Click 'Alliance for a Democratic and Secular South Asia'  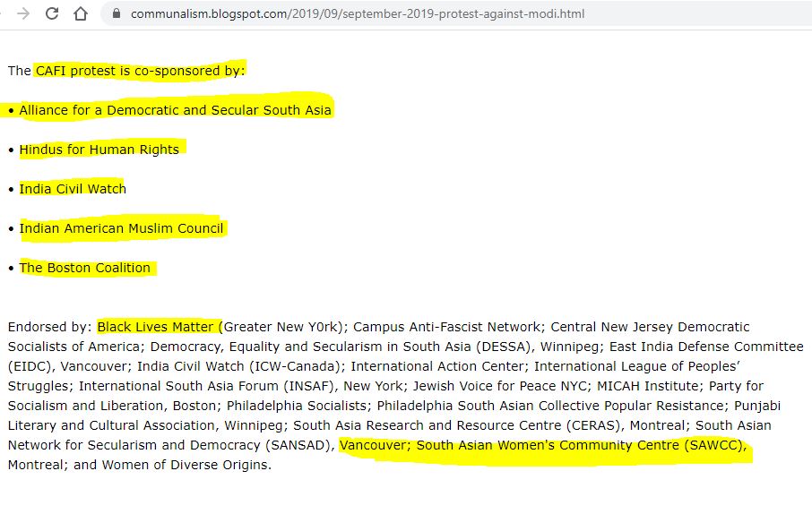(175, 110)
